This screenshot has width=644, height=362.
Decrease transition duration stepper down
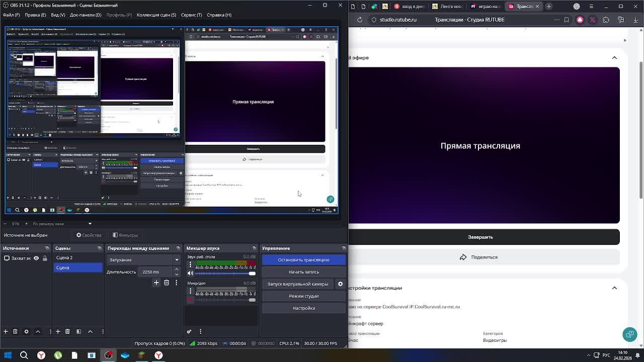[176, 275]
